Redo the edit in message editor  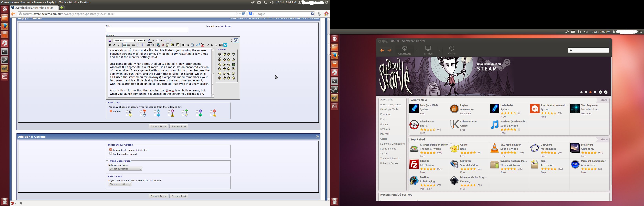click(170, 41)
